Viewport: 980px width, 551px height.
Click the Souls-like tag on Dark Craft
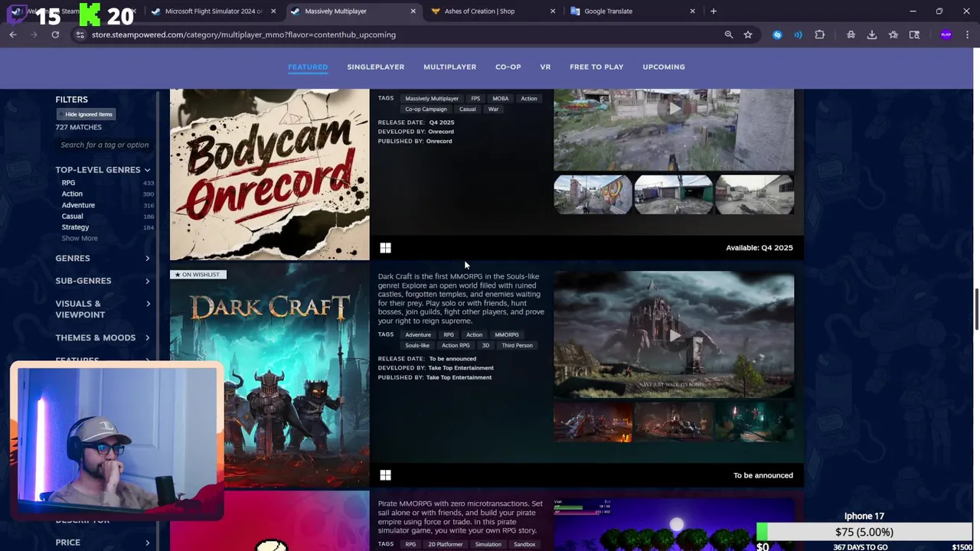coord(417,345)
